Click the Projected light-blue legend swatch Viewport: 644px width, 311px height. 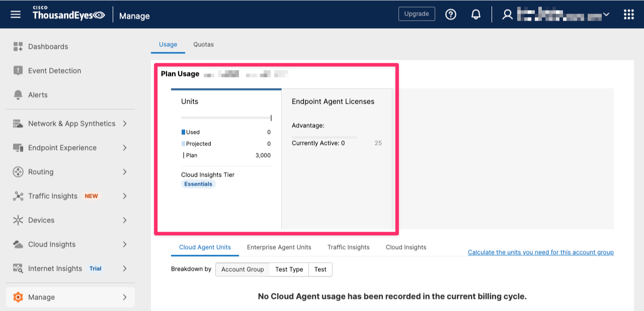click(x=184, y=144)
